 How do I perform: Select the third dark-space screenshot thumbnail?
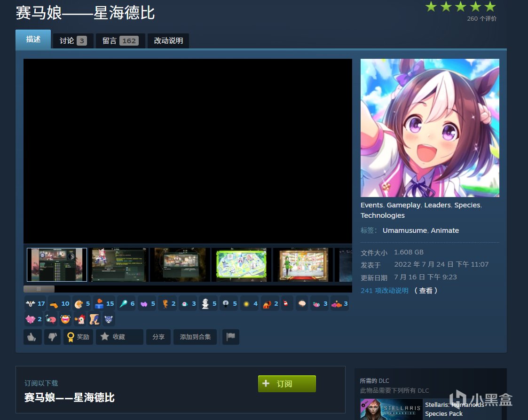[180, 265]
